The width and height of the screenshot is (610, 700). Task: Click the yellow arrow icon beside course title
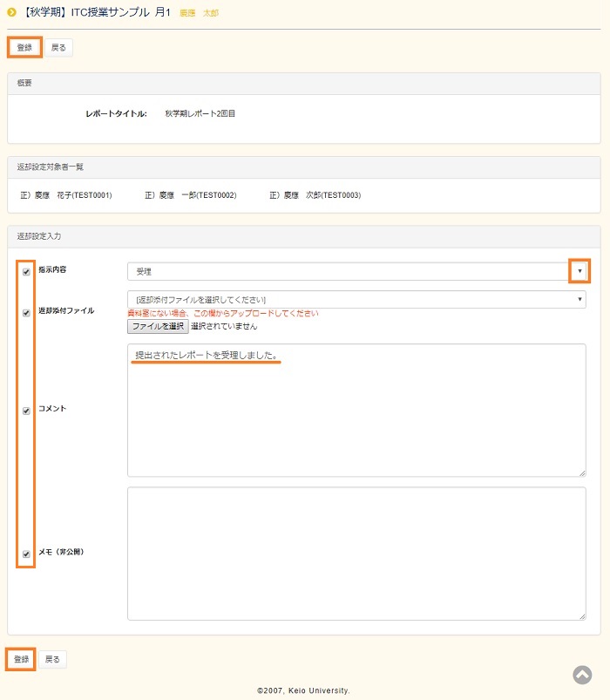[x=12, y=12]
